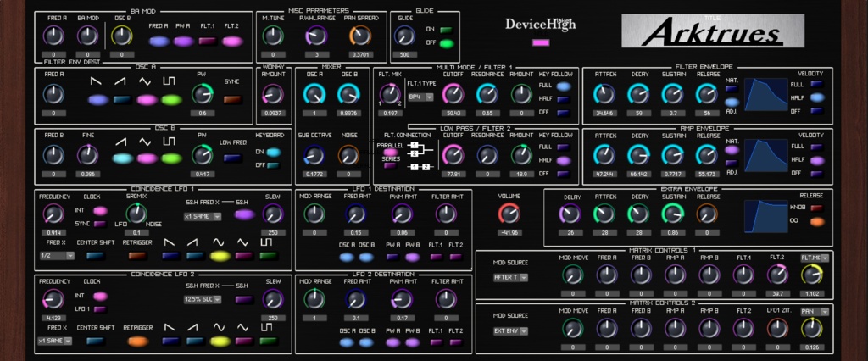Viewport: 868px width, 361px height.
Task: Select LFO 2 square waveform
Action: pyautogui.click(x=269, y=341)
